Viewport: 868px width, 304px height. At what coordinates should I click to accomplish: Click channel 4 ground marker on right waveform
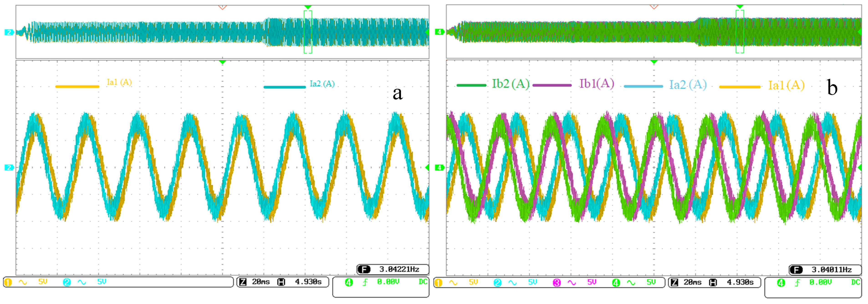pyautogui.click(x=439, y=168)
